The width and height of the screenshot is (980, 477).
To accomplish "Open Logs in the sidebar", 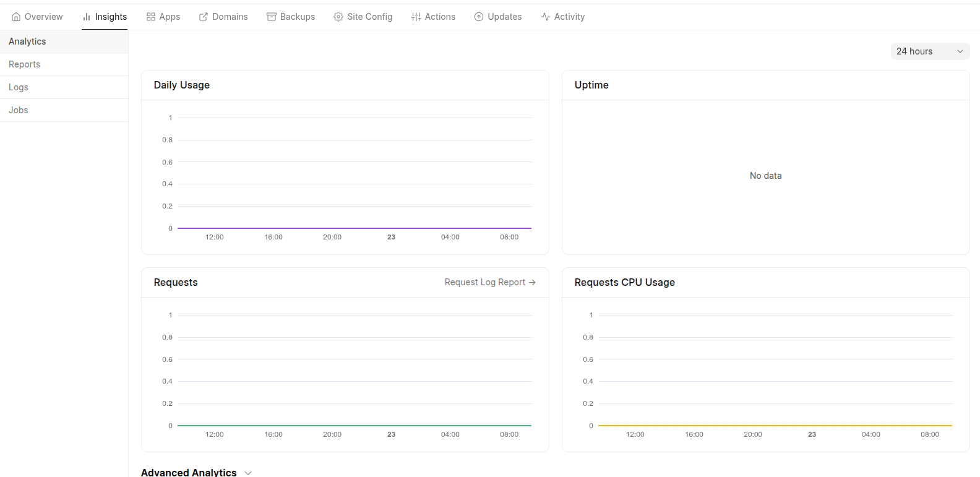I will point(64,87).
